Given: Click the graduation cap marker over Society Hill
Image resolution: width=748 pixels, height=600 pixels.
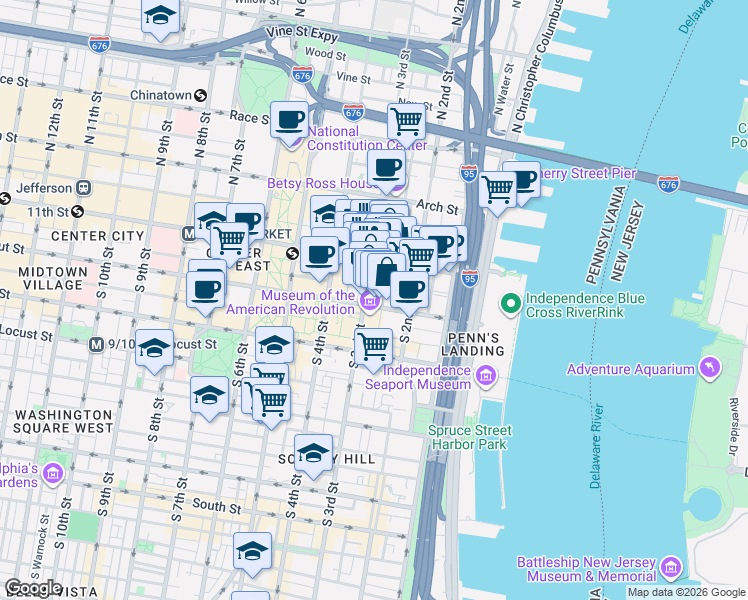Looking at the screenshot, I should (x=313, y=454).
